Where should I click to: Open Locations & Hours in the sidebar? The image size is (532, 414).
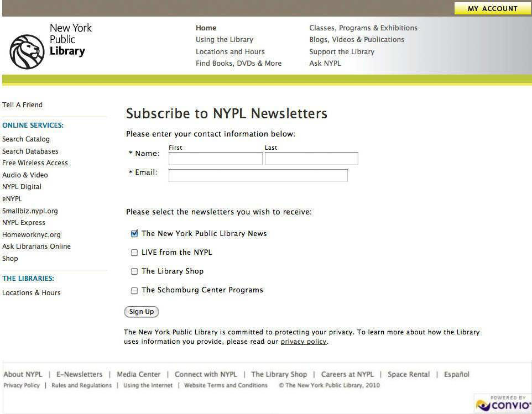[32, 293]
